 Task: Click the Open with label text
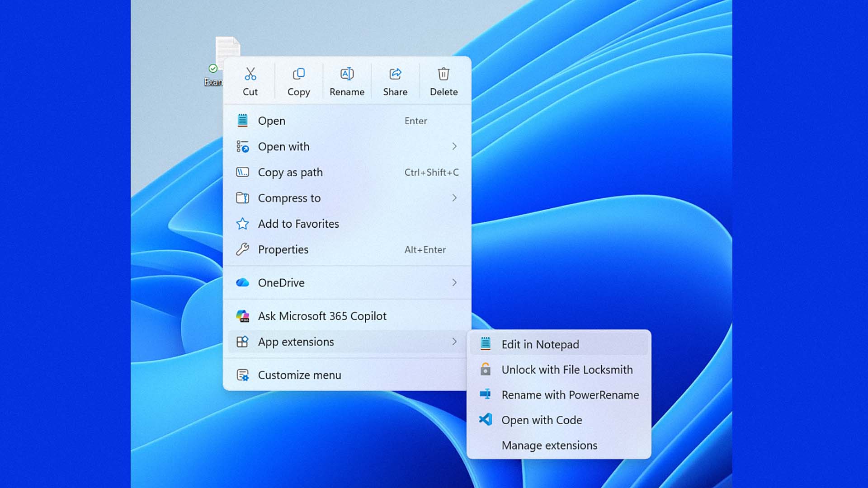click(x=284, y=146)
